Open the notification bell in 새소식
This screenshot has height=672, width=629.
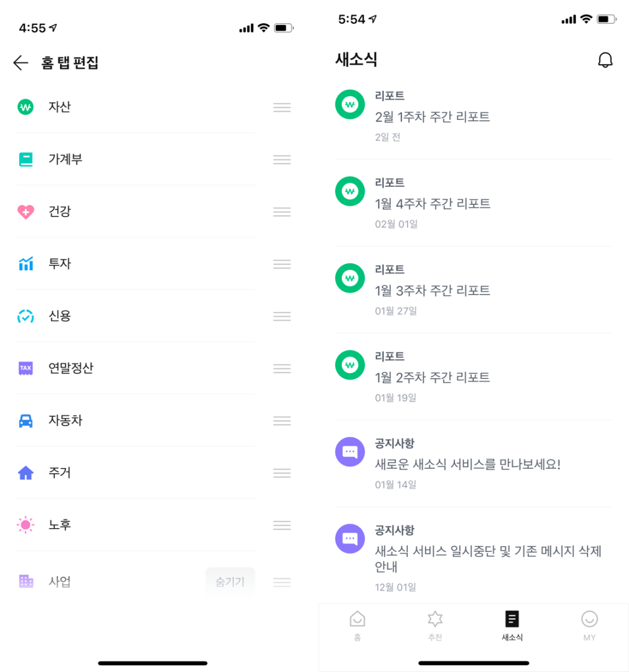click(605, 60)
